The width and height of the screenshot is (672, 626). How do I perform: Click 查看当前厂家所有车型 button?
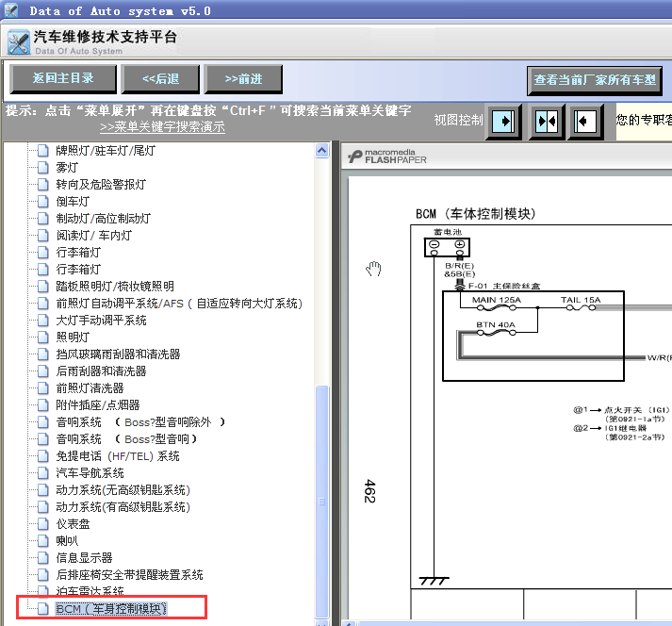coord(595,81)
